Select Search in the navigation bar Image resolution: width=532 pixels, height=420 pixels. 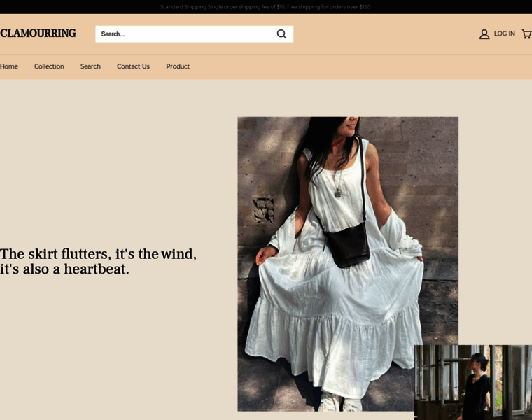90,66
